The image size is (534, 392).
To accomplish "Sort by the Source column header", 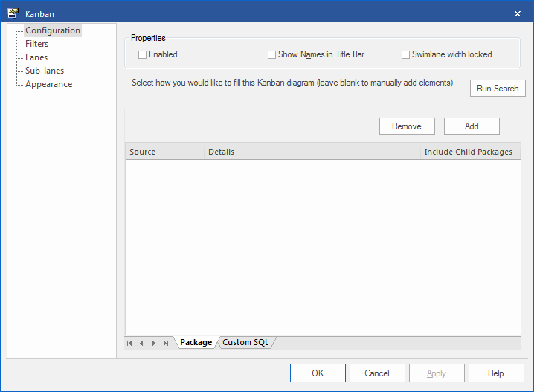I will pos(164,152).
